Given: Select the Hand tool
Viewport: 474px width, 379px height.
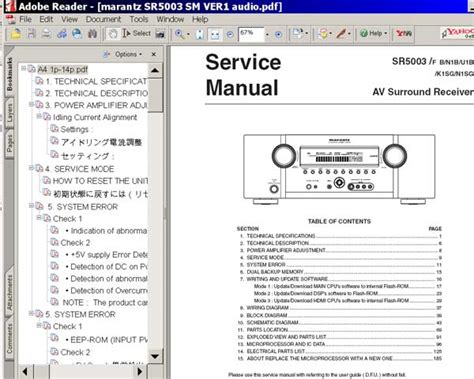Looking at the screenshot, I should point(113,34).
